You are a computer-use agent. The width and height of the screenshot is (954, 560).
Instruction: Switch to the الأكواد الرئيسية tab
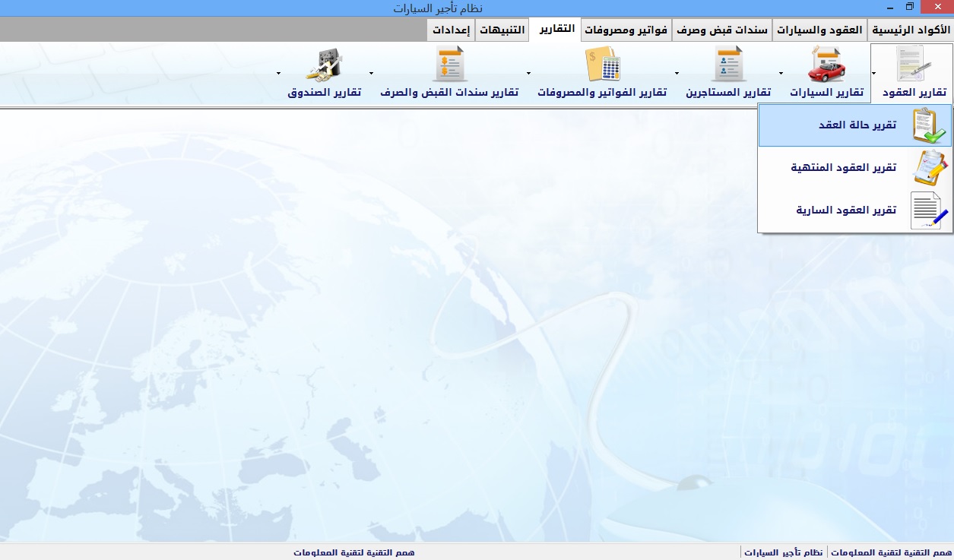(911, 30)
